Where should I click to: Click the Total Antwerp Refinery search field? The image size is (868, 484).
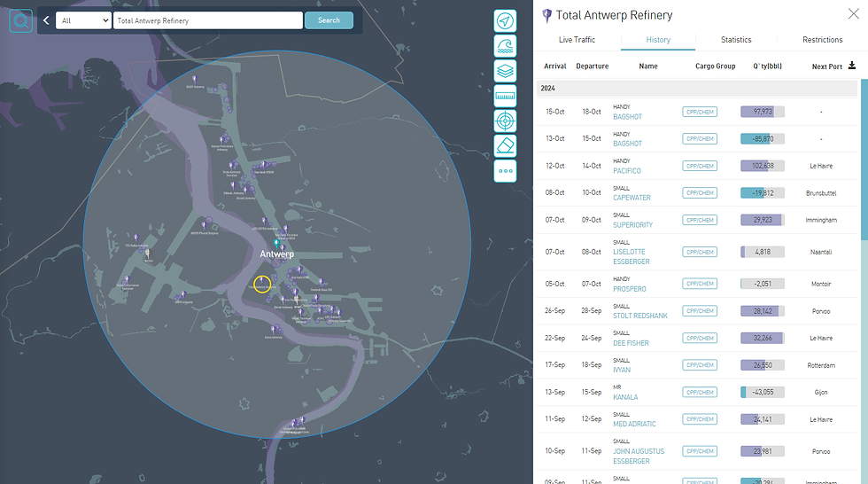coord(208,20)
